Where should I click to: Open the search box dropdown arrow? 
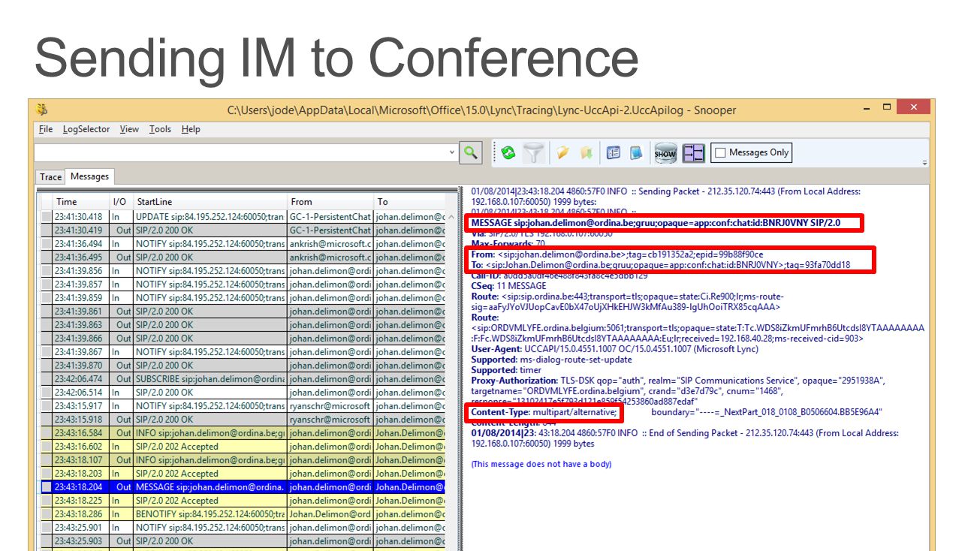[x=452, y=152]
